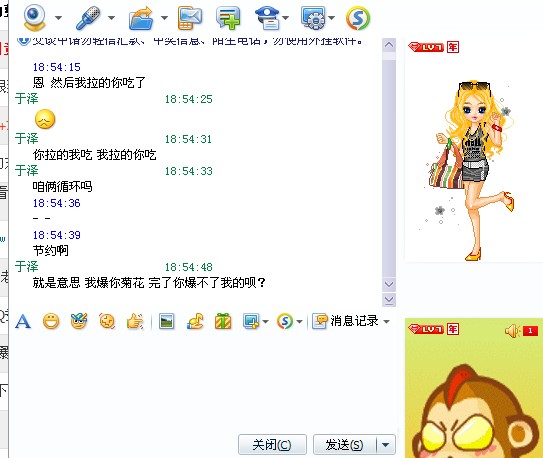
Task: Click the Soso search icon in top toolbar
Action: coord(358,18)
